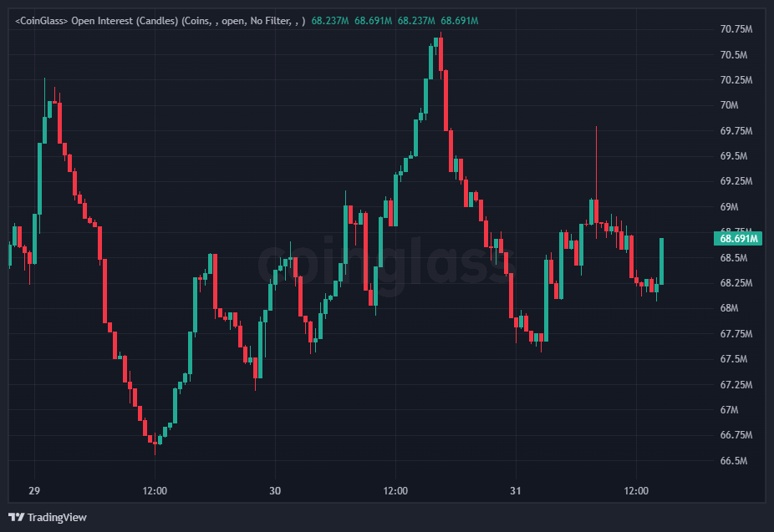Click the coinglass watermark in chart center
The image size is (774, 532).
tap(384, 266)
